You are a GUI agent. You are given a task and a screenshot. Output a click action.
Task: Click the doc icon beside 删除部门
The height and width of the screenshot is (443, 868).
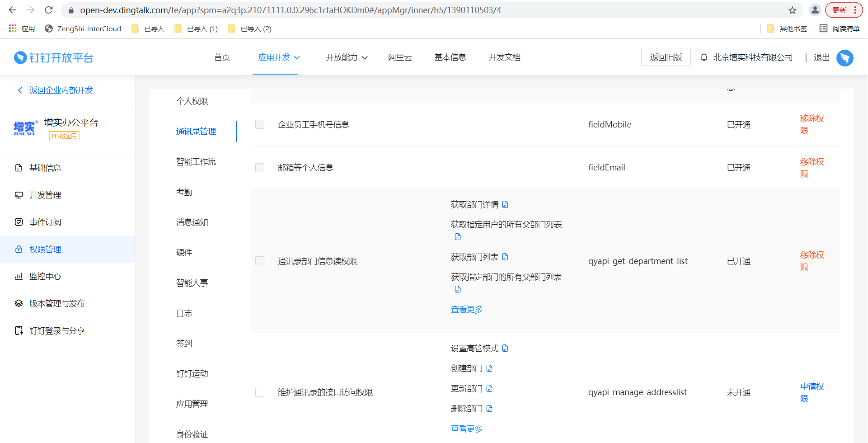(x=489, y=409)
